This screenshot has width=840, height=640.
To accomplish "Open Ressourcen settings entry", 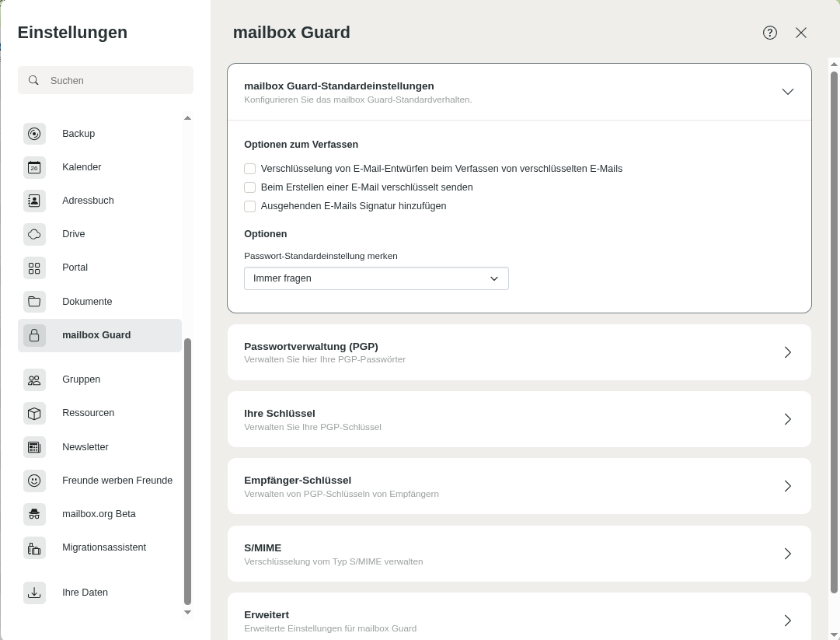I will pos(99,413).
